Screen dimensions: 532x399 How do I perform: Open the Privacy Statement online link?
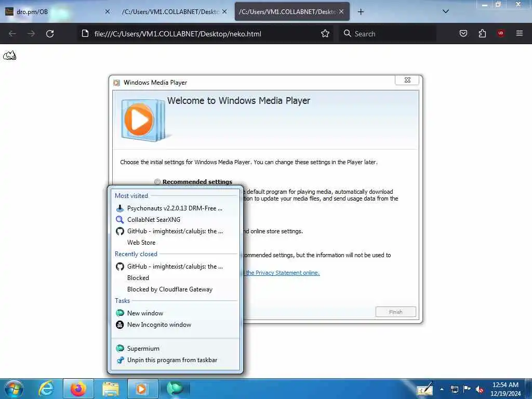(x=283, y=273)
